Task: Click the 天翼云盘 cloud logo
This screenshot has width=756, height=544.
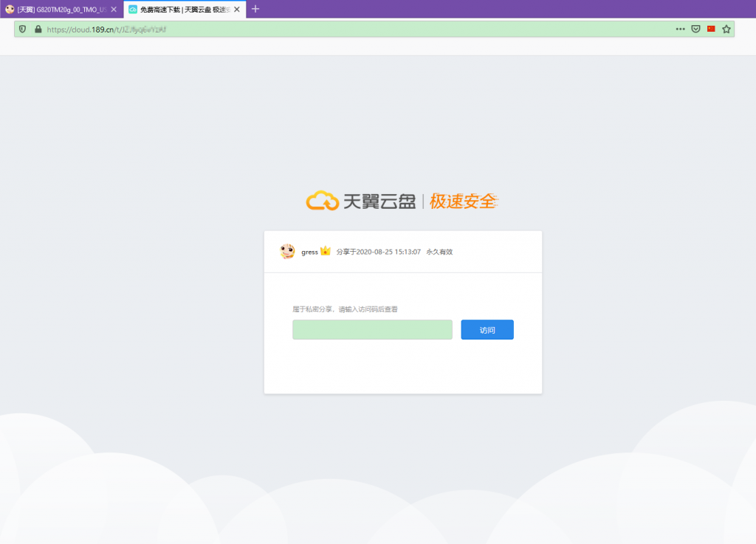Action: pyautogui.click(x=360, y=201)
